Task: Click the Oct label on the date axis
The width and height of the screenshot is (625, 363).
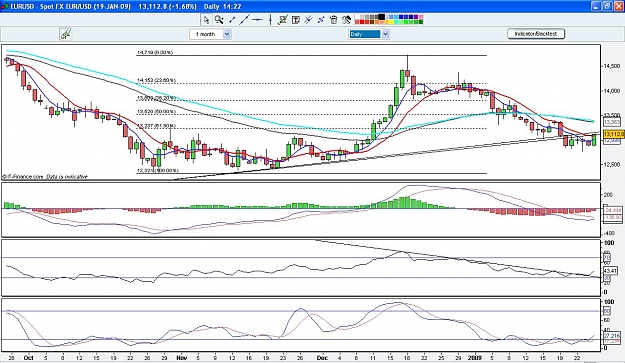Action: (x=28, y=358)
